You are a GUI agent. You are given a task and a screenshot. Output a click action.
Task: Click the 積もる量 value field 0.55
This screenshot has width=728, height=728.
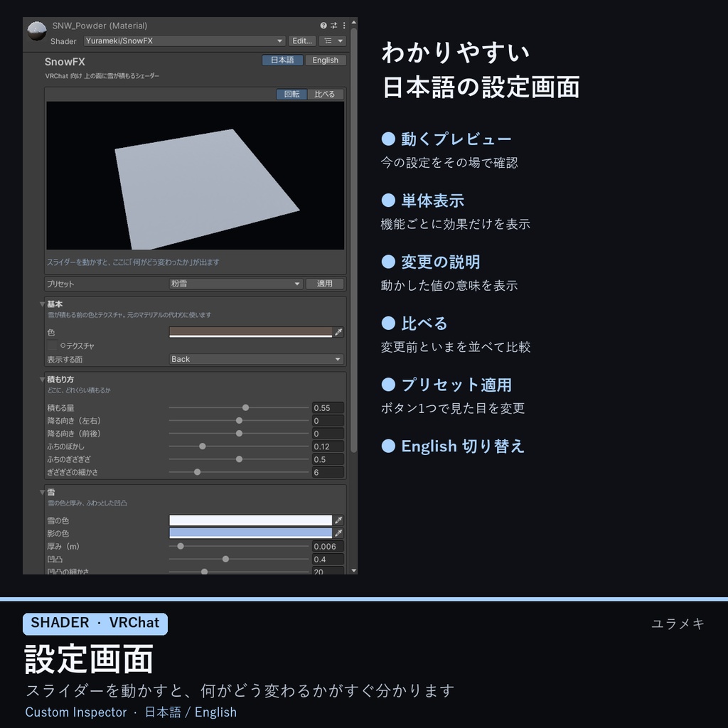328,407
